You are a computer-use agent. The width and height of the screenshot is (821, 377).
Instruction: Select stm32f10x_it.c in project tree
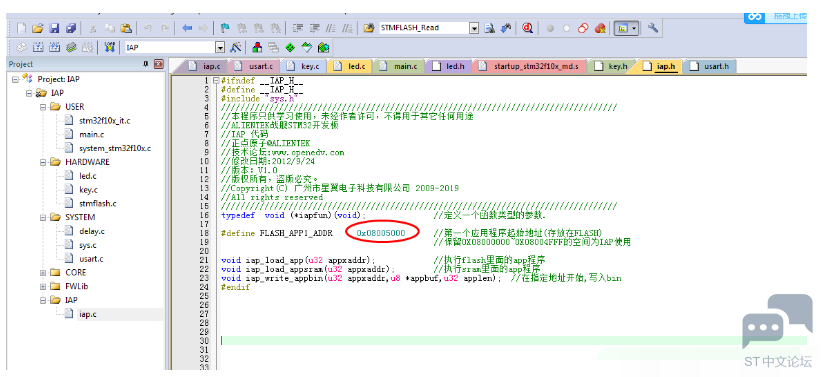[x=105, y=120]
